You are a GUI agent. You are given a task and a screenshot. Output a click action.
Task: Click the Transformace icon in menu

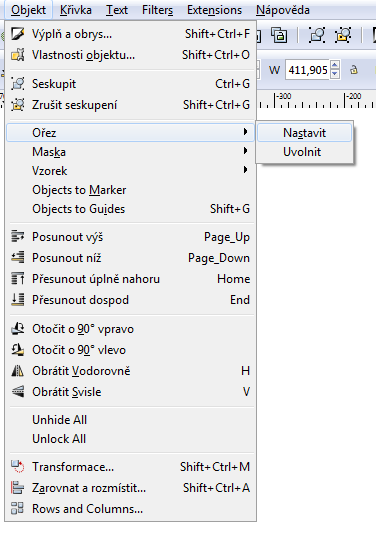click(x=17, y=467)
